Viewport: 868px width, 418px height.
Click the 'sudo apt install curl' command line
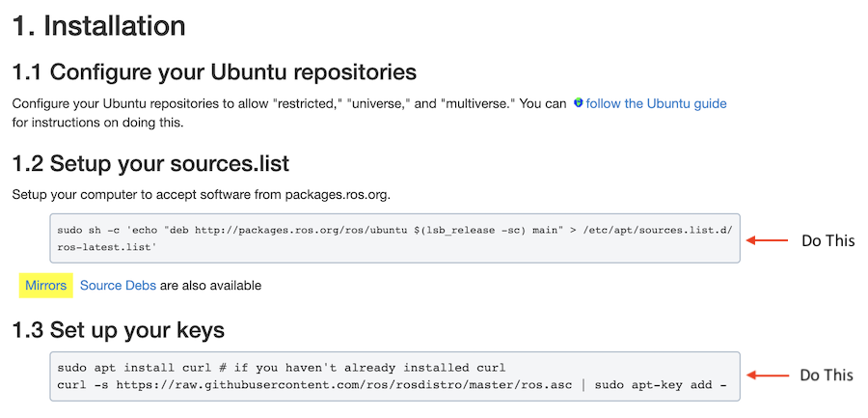135,367
